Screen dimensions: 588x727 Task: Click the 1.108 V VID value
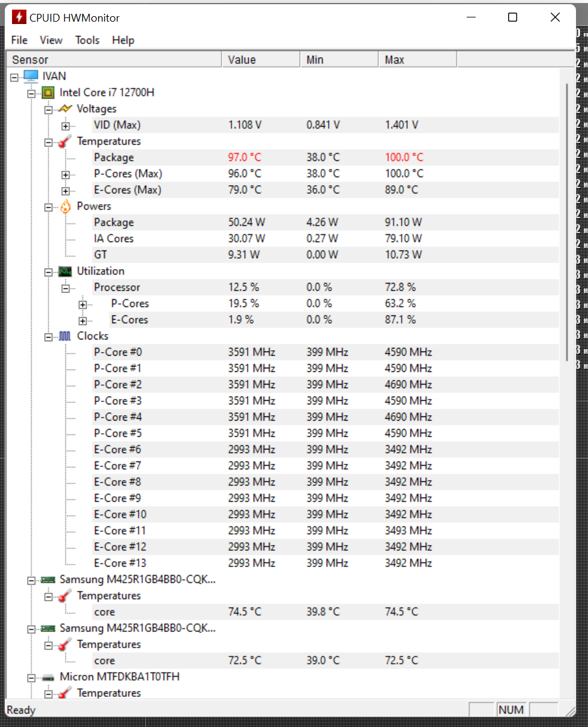[x=244, y=125]
